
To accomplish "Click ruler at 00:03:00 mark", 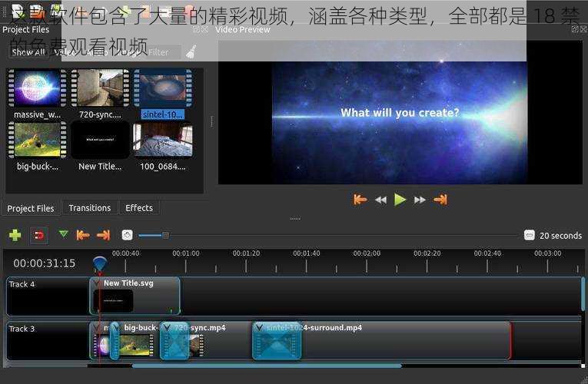I will coord(547,253).
